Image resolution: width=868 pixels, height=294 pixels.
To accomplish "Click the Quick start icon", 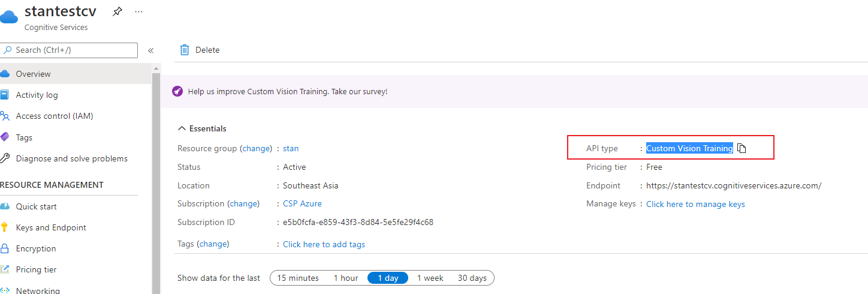I will (5, 206).
